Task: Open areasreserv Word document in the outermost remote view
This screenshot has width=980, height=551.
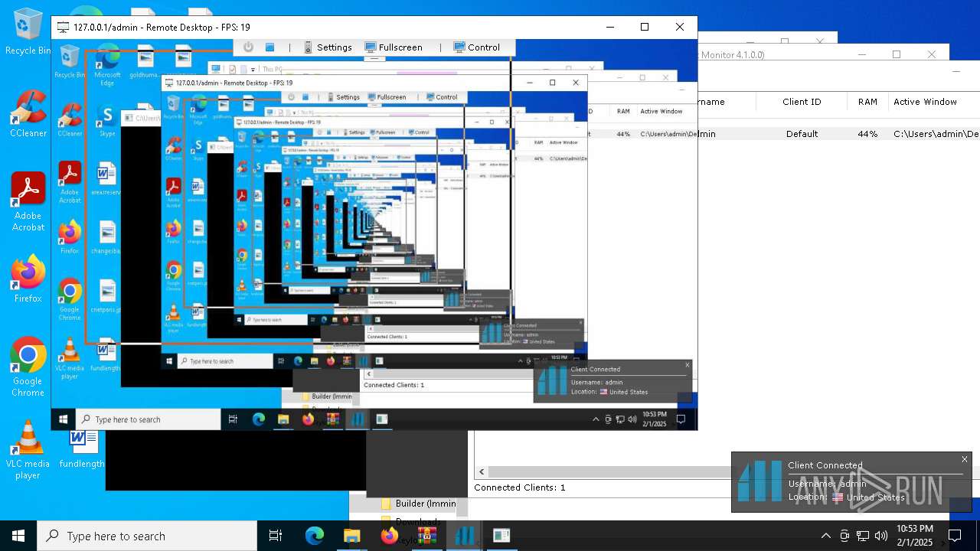Action: tap(106, 179)
